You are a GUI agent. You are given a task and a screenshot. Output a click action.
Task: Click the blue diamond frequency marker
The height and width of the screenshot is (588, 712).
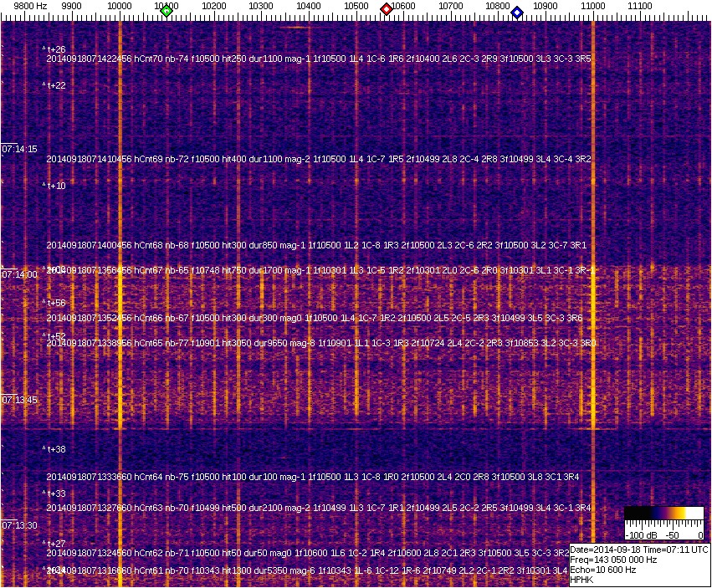[517, 13]
